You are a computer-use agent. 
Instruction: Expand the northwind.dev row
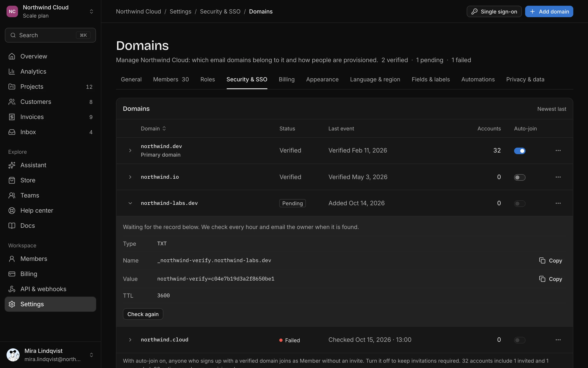coord(130,150)
